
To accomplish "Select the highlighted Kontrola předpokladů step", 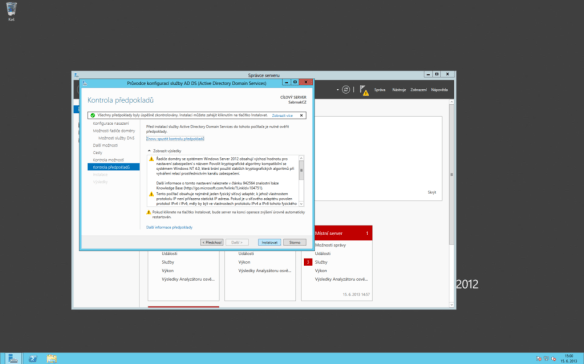I will pyautogui.click(x=114, y=167).
